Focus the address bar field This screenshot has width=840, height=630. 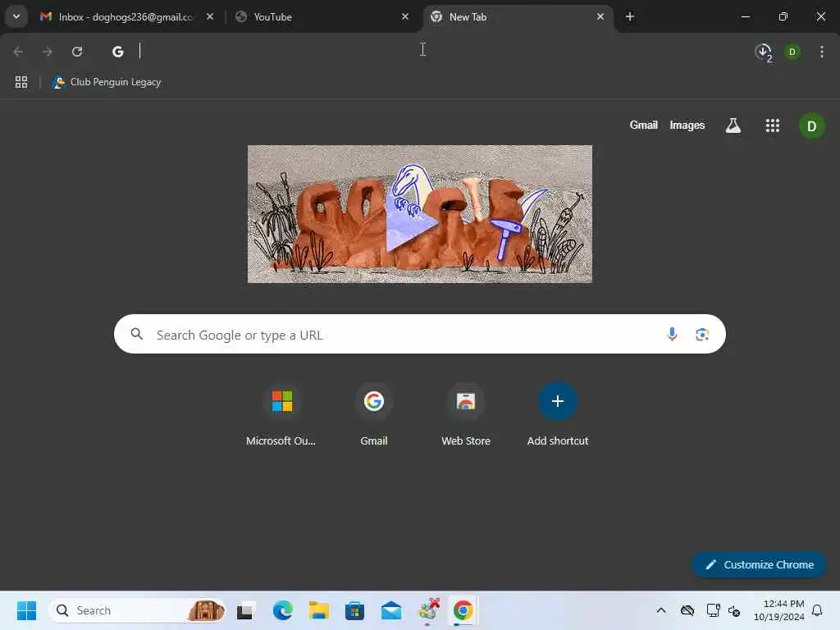pyautogui.click(x=423, y=52)
